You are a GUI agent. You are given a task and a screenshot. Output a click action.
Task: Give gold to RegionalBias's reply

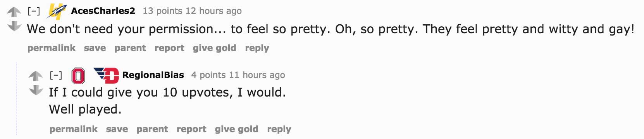pyautogui.click(x=237, y=129)
